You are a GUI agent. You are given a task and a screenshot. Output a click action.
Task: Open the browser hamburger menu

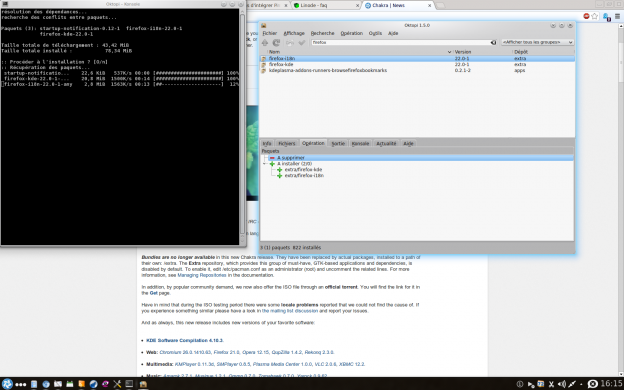click(617, 16)
